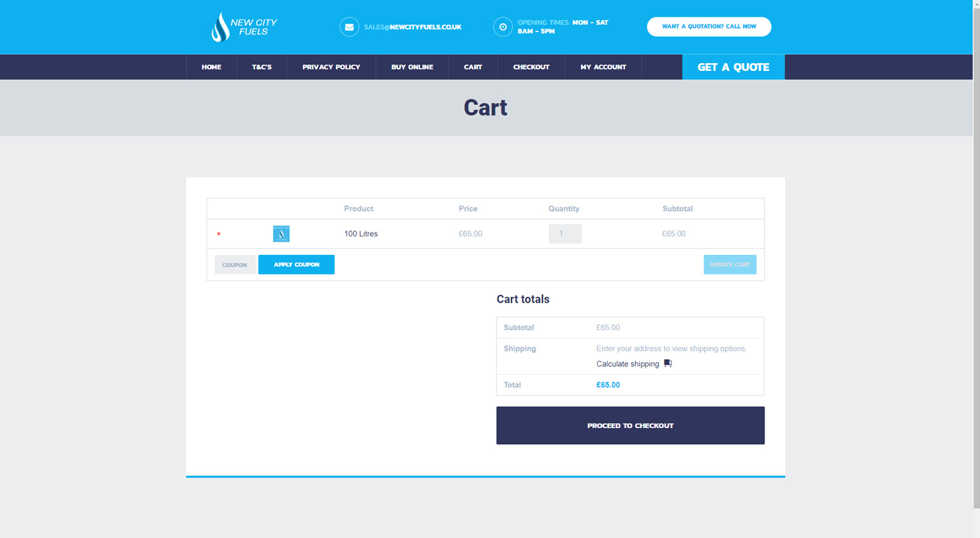Expand the Calculate shipping option
The image size is (980, 538).
tap(627, 364)
